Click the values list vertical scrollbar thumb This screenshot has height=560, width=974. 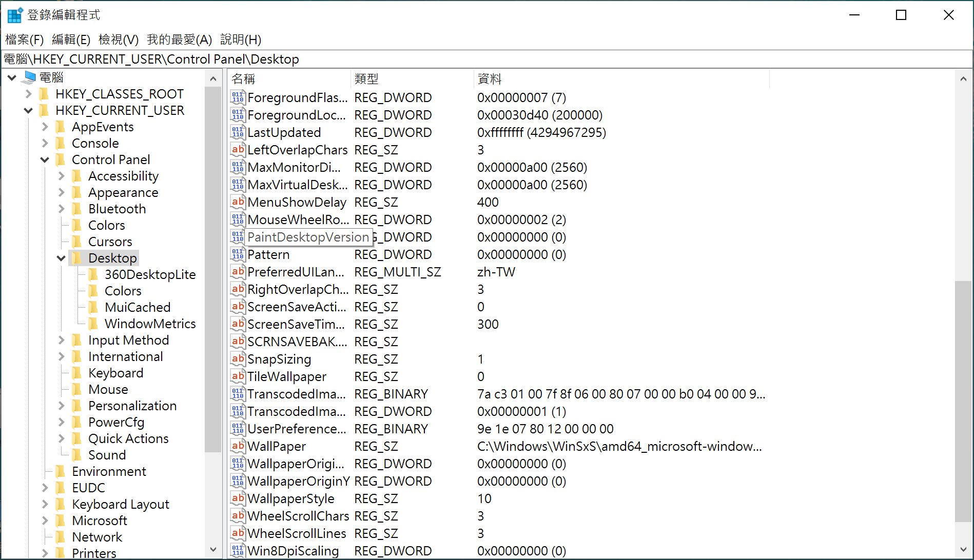point(963,400)
